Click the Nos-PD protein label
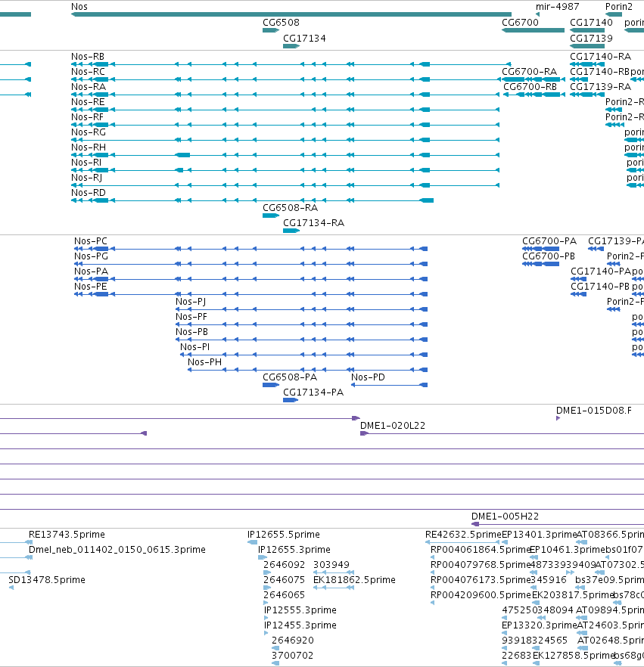 369,377
